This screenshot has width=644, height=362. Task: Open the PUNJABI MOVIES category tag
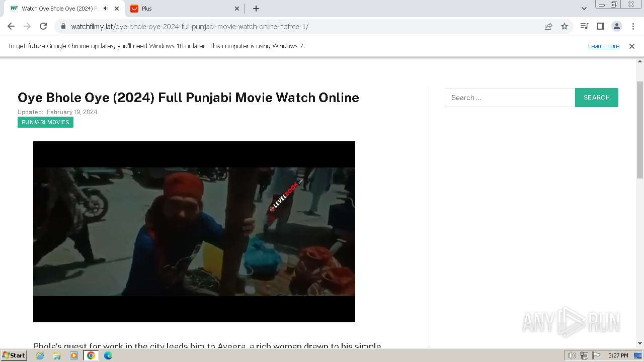45,122
